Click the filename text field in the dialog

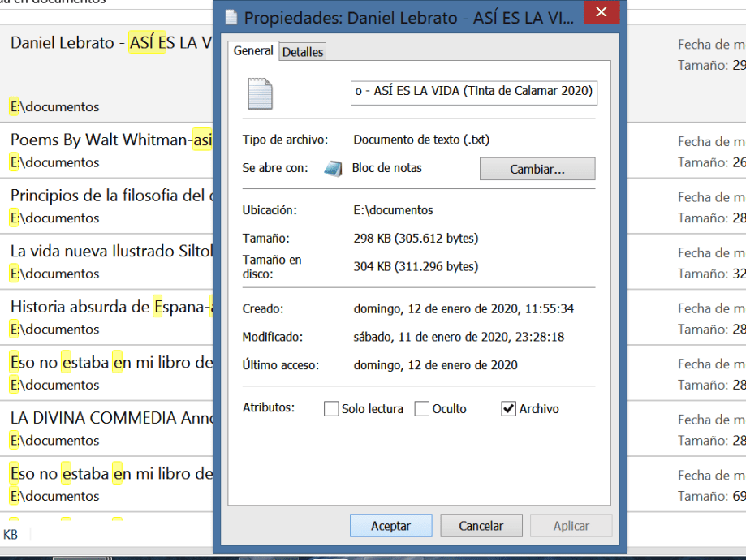(x=473, y=93)
